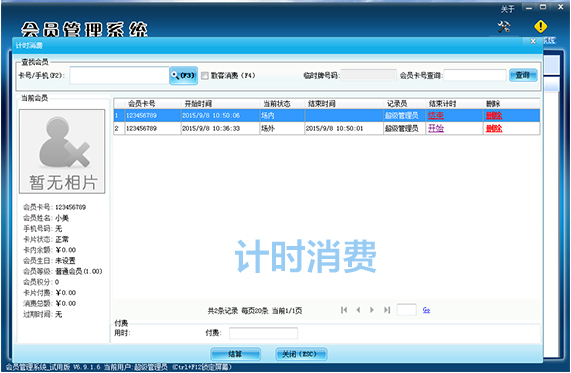Sort by 会员卡号 column header
Screen dimensions: 571x373
[x=142, y=104]
